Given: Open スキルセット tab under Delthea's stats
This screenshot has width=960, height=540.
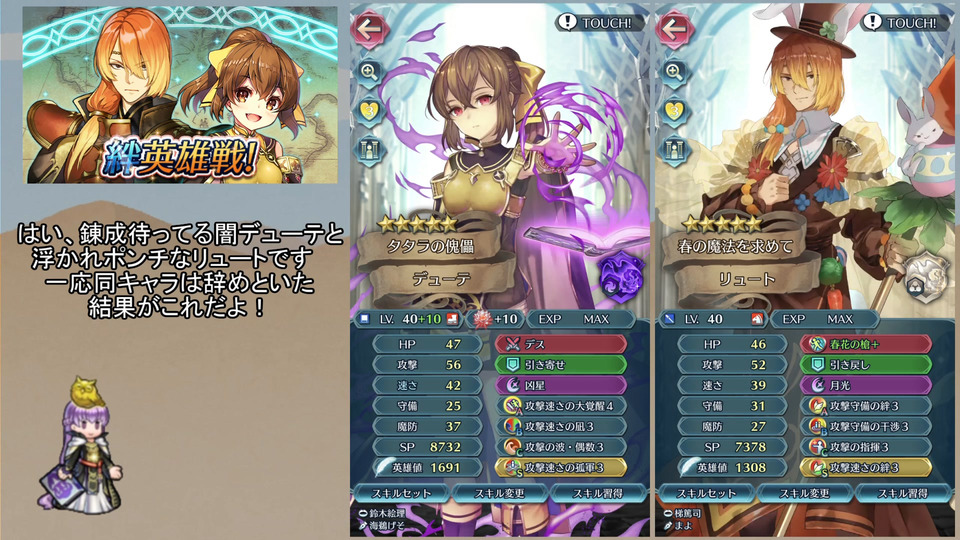Looking at the screenshot, I should pyautogui.click(x=401, y=493).
